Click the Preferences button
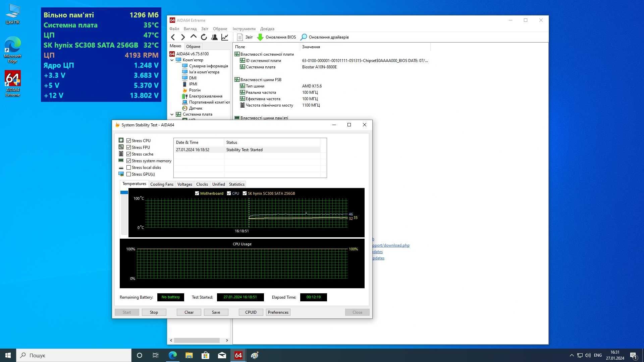Image resolution: width=644 pixels, height=362 pixels. point(278,312)
